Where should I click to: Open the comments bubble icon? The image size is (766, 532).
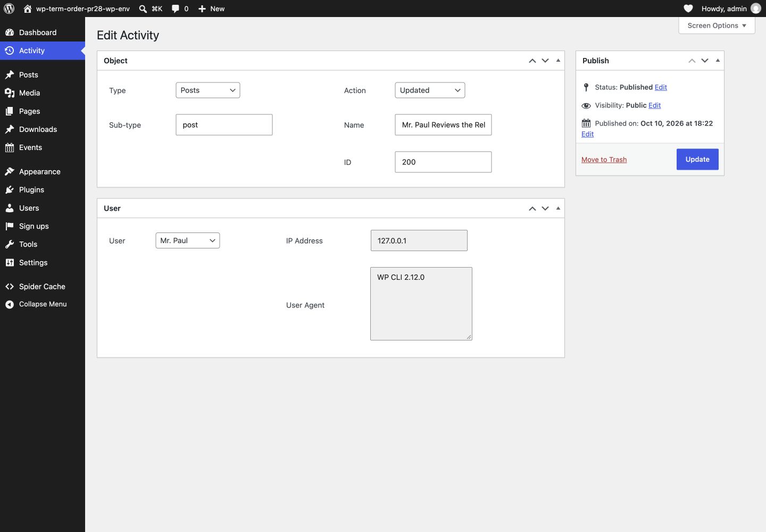pyautogui.click(x=176, y=9)
